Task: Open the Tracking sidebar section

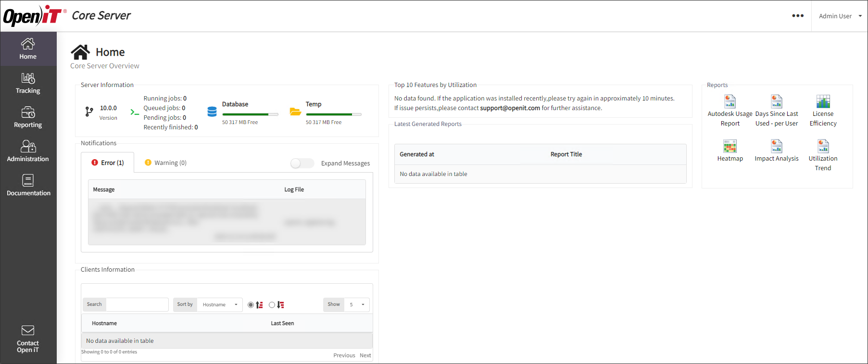Action: click(28, 83)
